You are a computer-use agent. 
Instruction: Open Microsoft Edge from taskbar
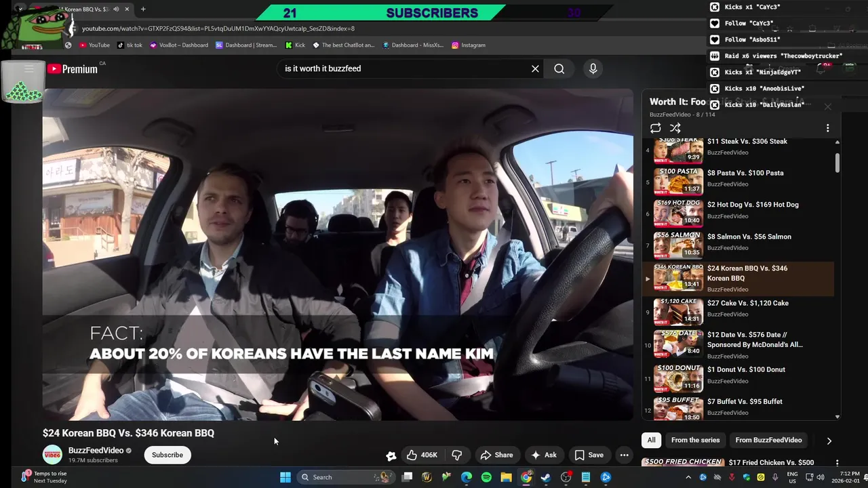(467, 477)
